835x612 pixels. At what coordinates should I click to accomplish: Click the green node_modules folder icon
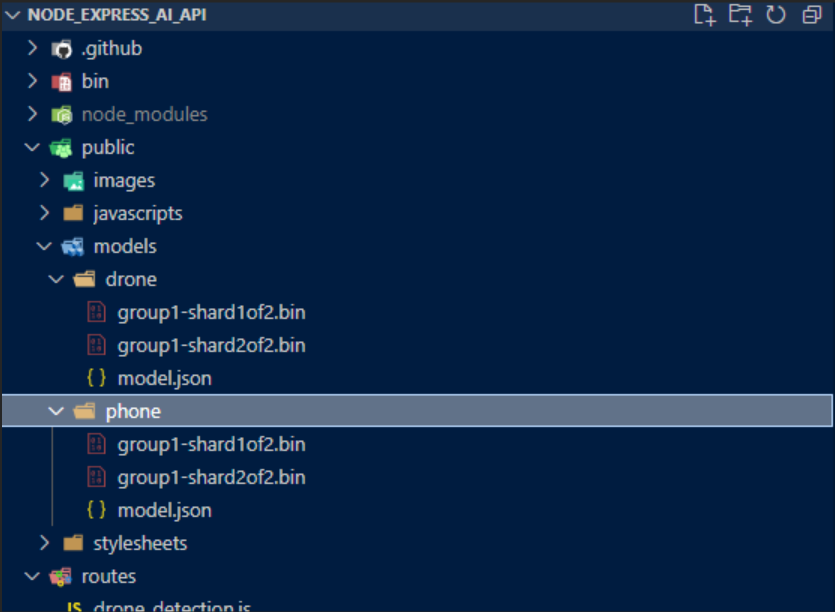62,115
